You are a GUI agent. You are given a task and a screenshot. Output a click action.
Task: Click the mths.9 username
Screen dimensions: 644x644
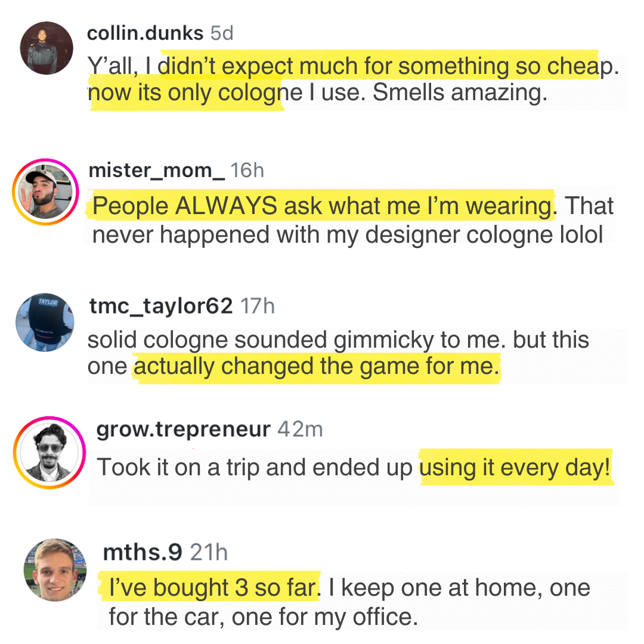pyautogui.click(x=143, y=552)
